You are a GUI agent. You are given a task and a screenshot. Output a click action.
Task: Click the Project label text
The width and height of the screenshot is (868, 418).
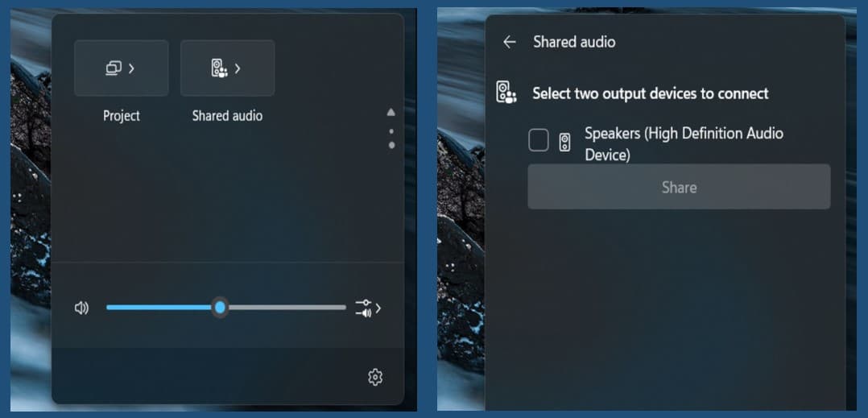122,116
